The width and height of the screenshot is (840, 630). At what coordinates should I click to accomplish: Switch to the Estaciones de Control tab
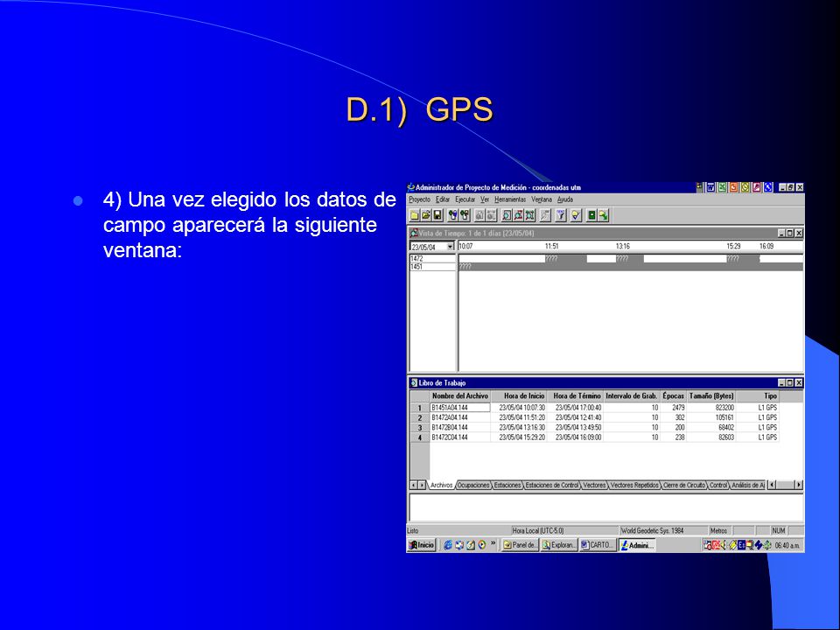point(552,486)
